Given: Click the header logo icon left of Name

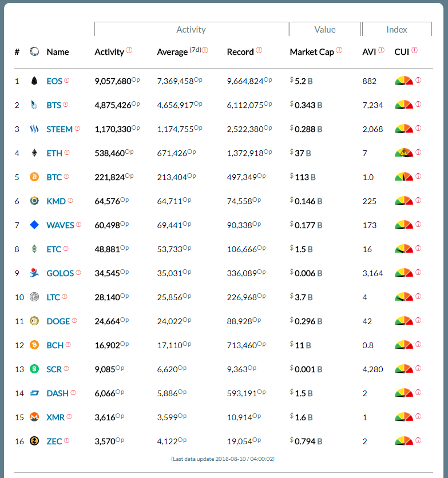Looking at the screenshot, I should click(34, 52).
